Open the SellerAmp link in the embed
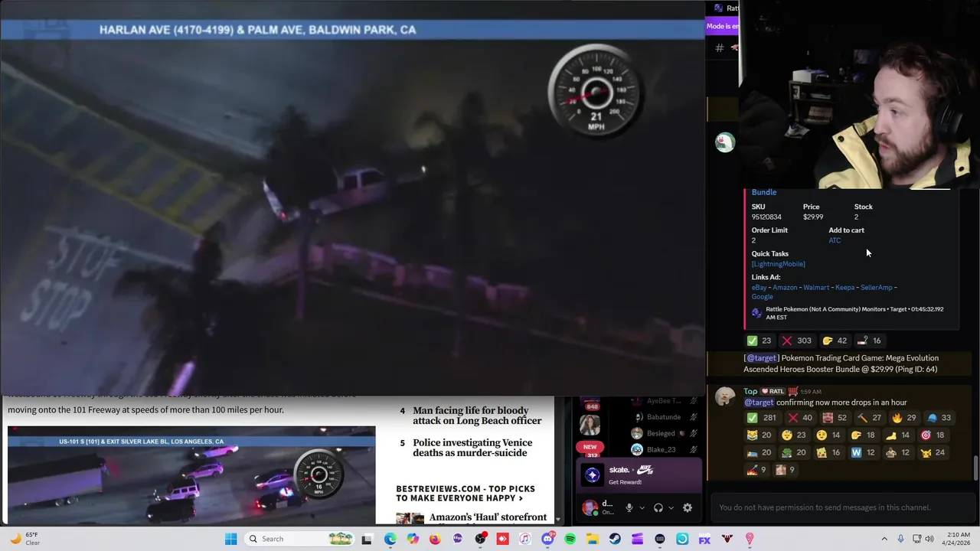The image size is (980, 551). coord(876,288)
